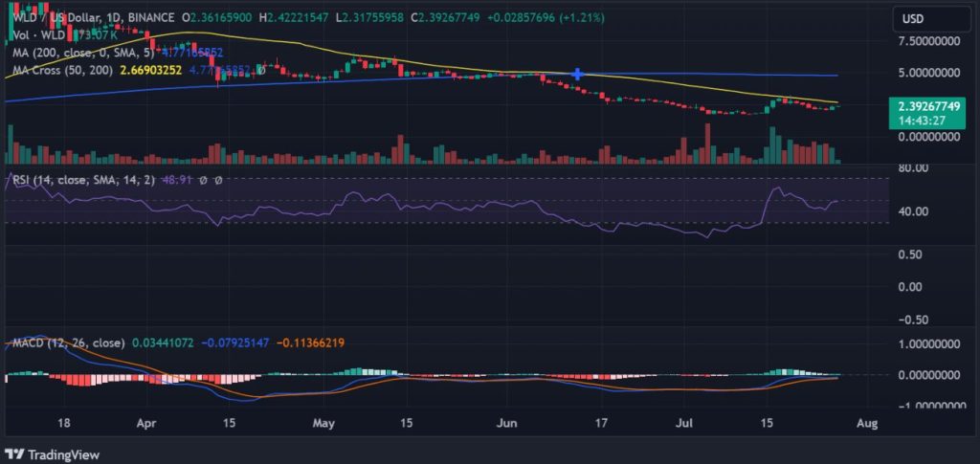Viewport: 980px width, 464px height.
Task: Click the Jul date on time axis
Action: coord(683,424)
